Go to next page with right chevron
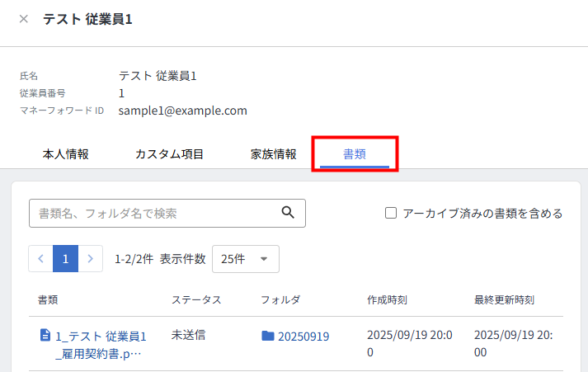The height and width of the screenshot is (372, 588). pyautogui.click(x=91, y=258)
